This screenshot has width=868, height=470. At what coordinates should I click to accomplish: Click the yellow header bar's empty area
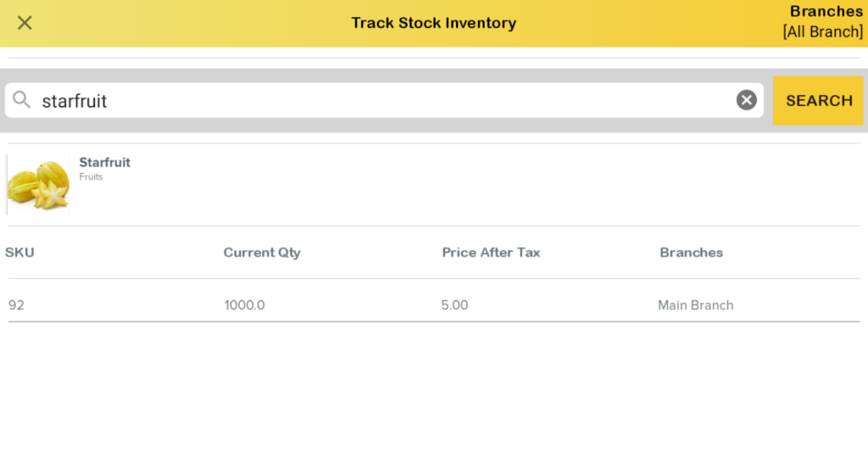[x=212, y=23]
